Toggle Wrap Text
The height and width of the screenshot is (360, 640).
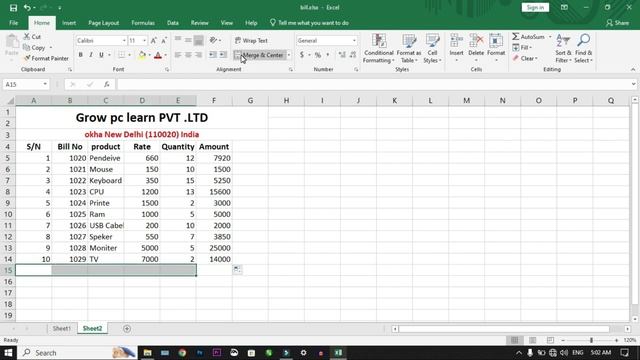(x=251, y=40)
